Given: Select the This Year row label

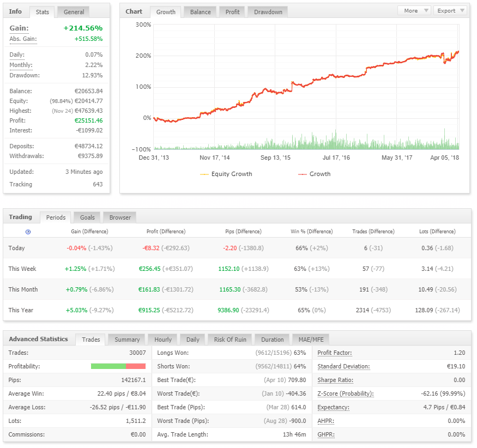Looking at the screenshot, I should [x=21, y=310].
